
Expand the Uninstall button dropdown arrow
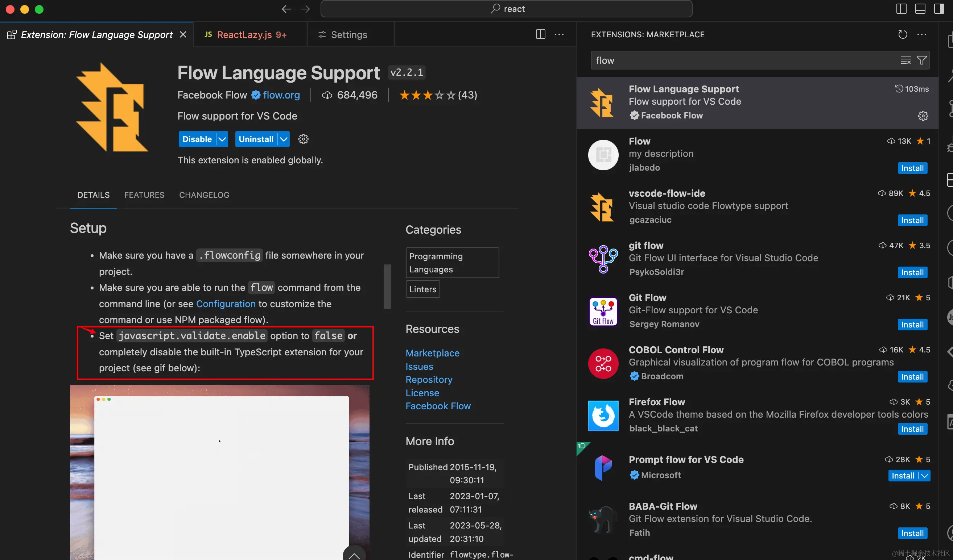coord(284,139)
